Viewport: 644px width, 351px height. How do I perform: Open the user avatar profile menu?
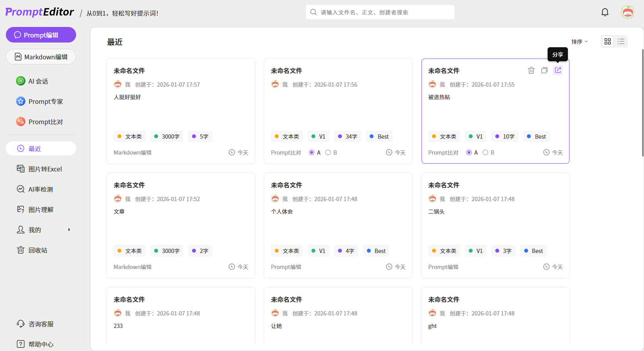627,12
